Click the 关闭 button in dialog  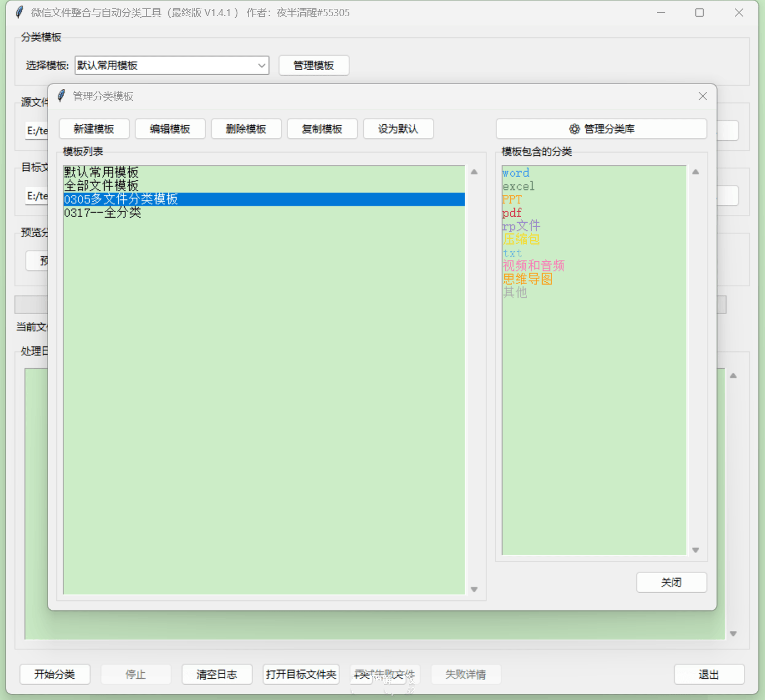pyautogui.click(x=671, y=582)
